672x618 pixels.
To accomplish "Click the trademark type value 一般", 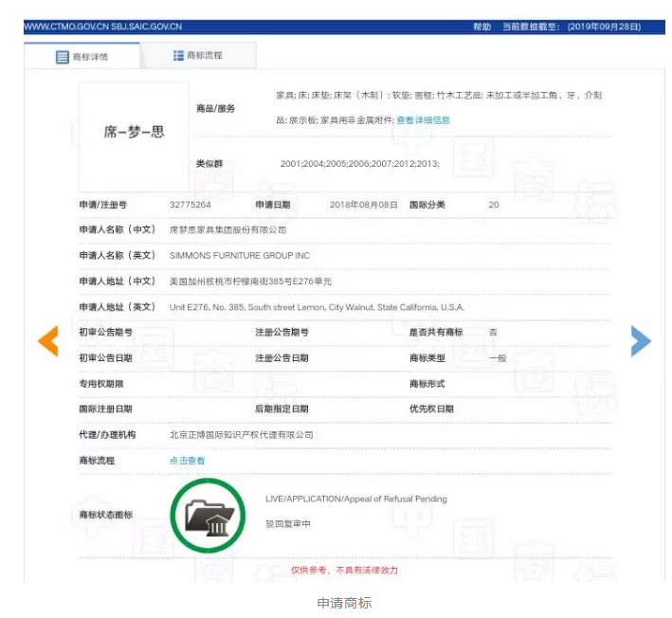I will click(x=498, y=358).
